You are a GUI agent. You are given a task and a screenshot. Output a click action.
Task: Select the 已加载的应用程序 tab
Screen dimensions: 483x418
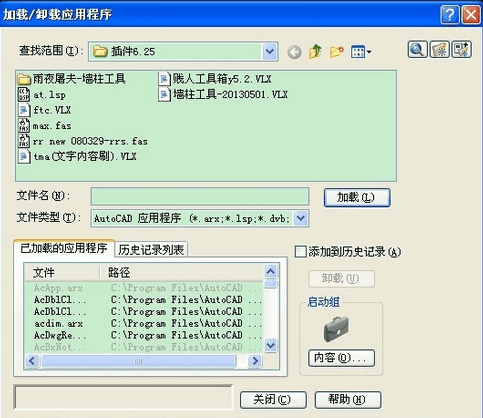[x=64, y=248]
